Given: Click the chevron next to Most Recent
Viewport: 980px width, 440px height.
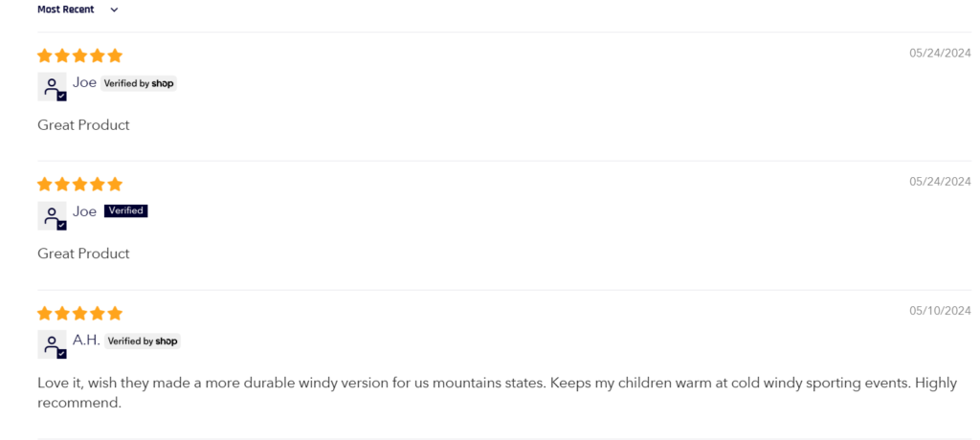Looking at the screenshot, I should pyautogui.click(x=114, y=10).
